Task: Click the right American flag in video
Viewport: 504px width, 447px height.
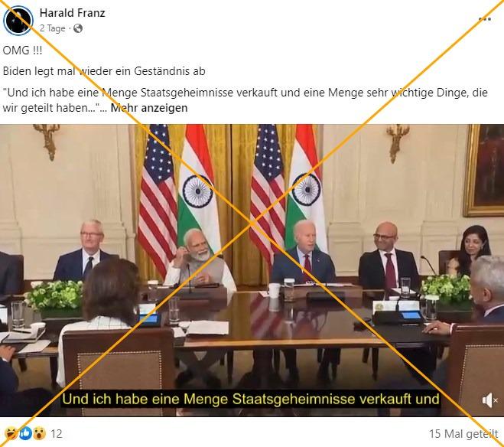Action: 267,193
